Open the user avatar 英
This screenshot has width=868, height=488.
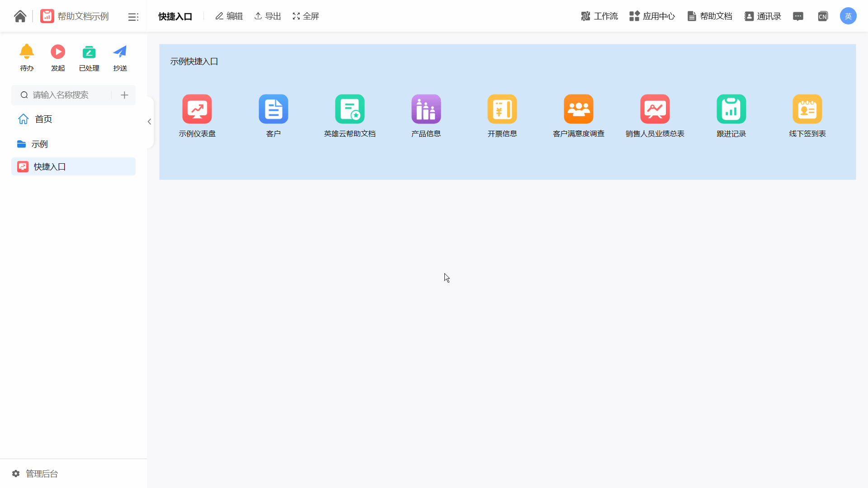848,16
